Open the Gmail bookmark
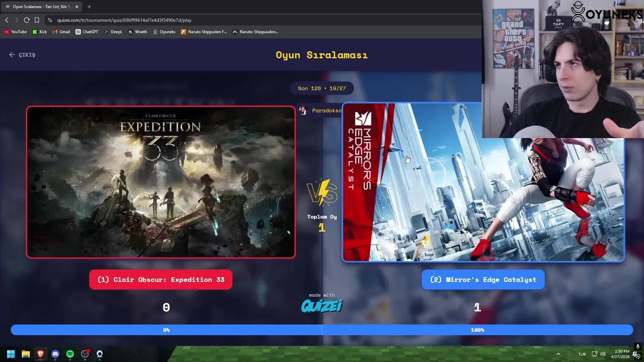 point(61,32)
